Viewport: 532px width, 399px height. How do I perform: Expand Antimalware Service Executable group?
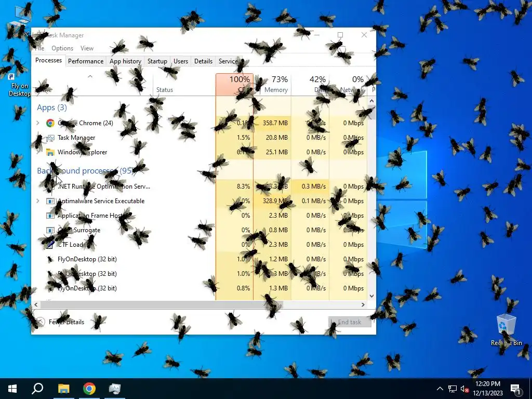pos(37,201)
